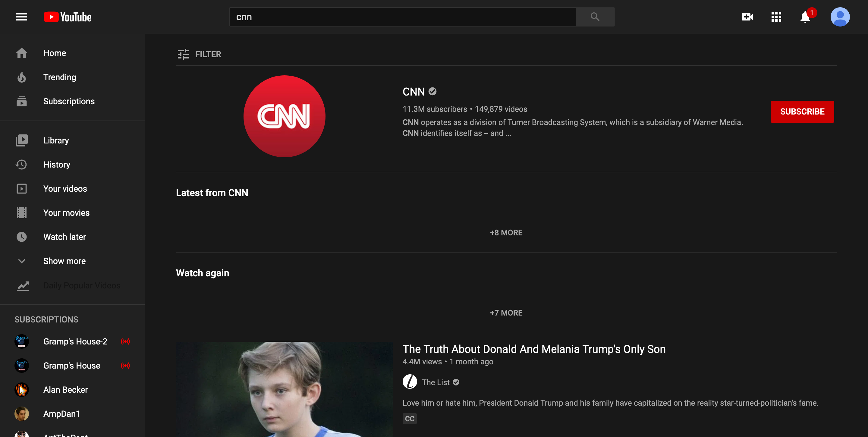Expand +7 MORE watch again videos

point(506,313)
